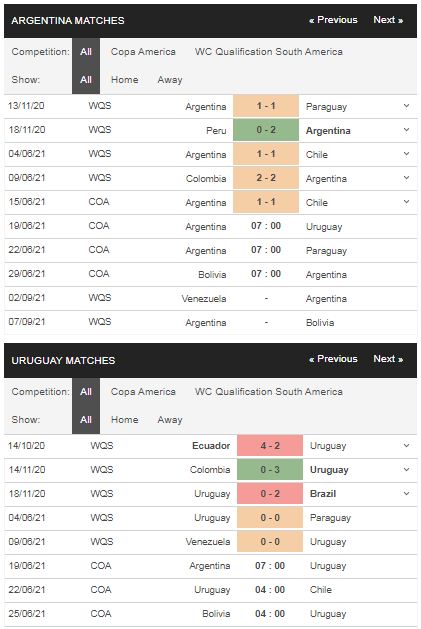This screenshot has height=629, width=421.
Task: Expand the Colombia 2-2 Argentina row chevron
Action: pos(406,178)
